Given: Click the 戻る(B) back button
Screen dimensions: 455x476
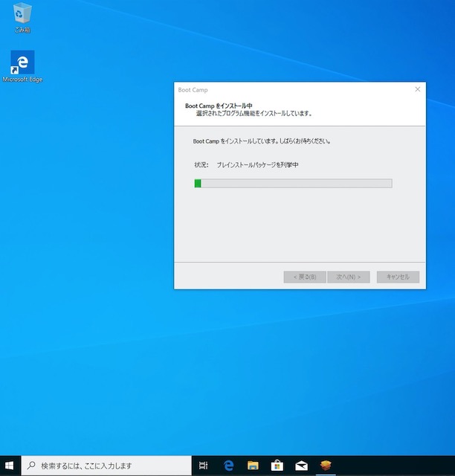Looking at the screenshot, I should (305, 277).
